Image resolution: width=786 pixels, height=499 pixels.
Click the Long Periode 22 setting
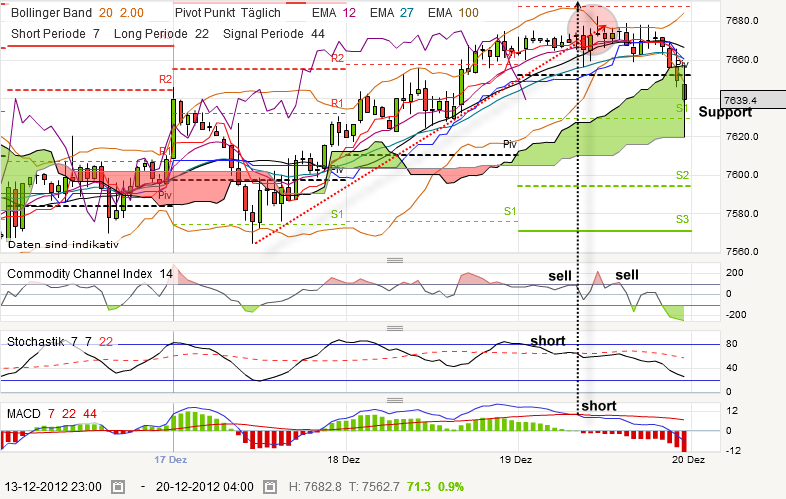click(x=161, y=34)
